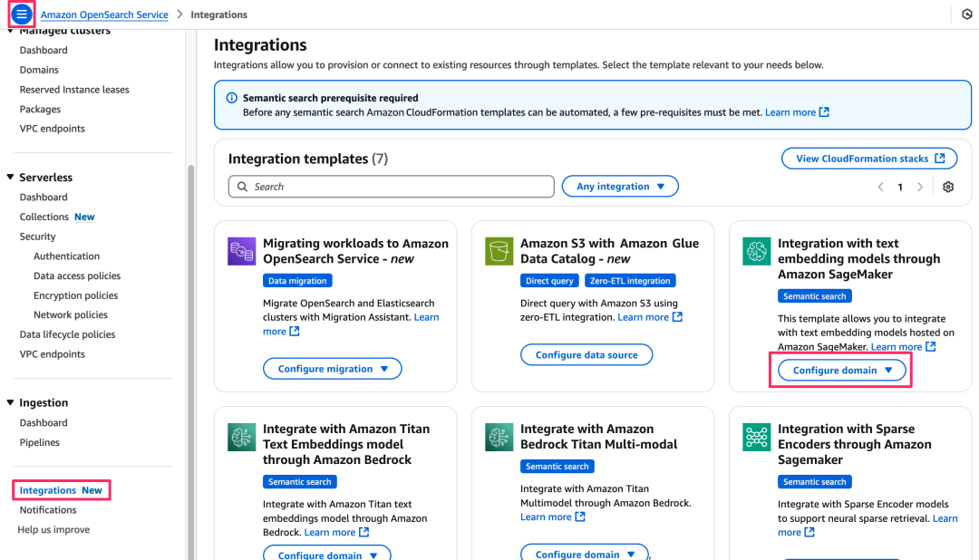Image resolution: width=979 pixels, height=560 pixels.
Task: Collapse the Serverless section
Action: pyautogui.click(x=11, y=178)
